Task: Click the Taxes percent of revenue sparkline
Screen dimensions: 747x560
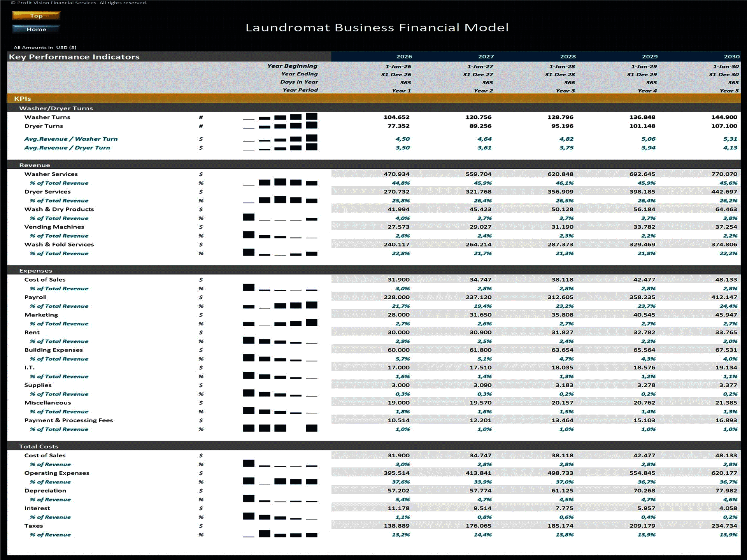Action: click(x=280, y=534)
